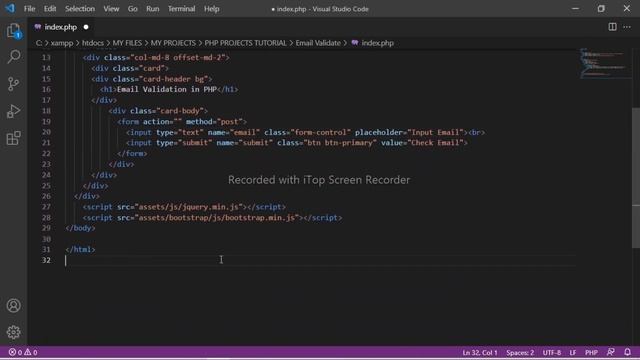Open the Search view icon

point(13,57)
